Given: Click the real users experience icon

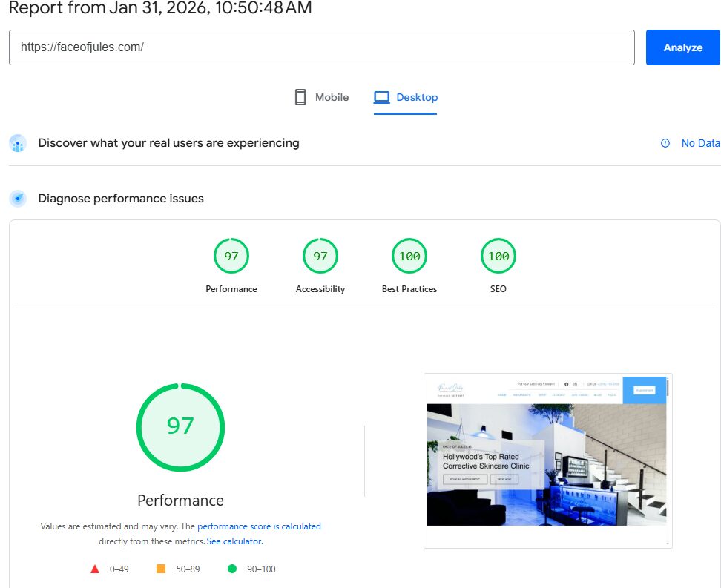Looking at the screenshot, I should [x=18, y=143].
